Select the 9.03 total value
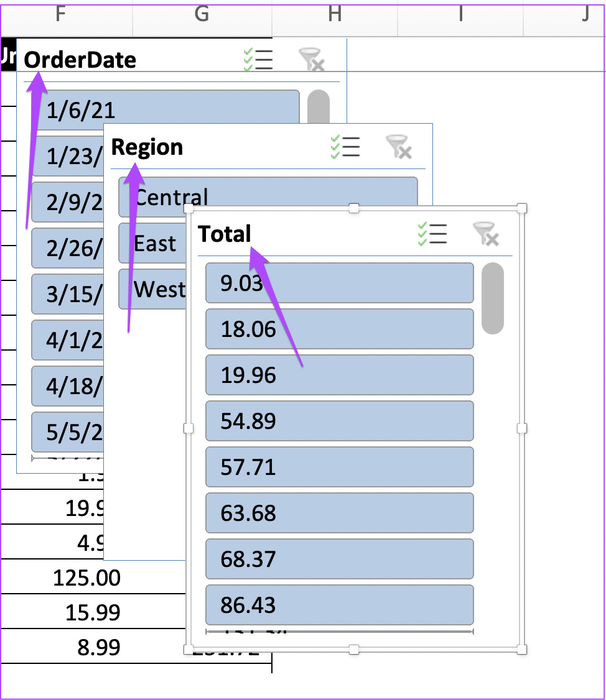Viewport: 606px width, 700px height. click(340, 283)
